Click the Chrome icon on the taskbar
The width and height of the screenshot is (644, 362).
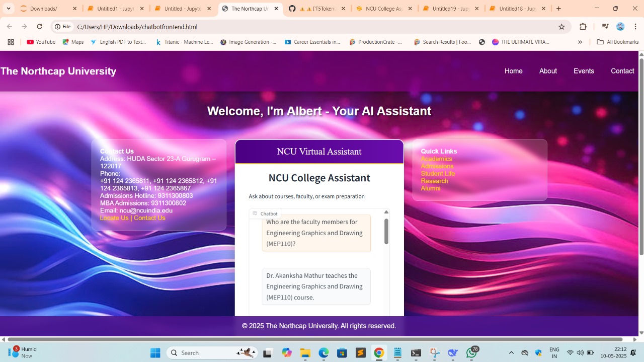click(x=379, y=352)
